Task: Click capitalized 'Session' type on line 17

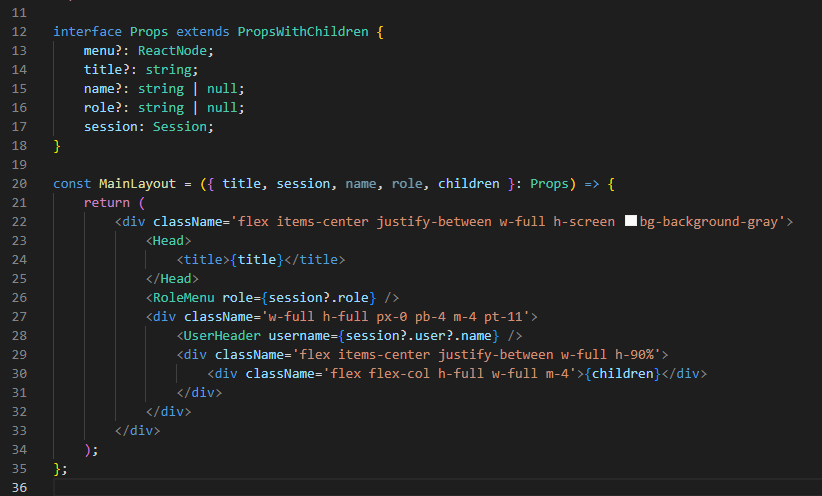Action: pos(180,126)
